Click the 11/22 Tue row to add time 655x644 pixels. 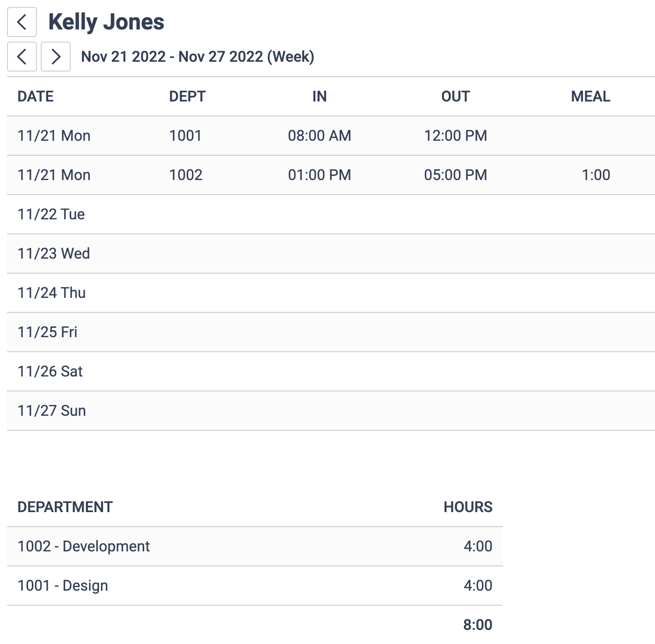(x=234, y=214)
